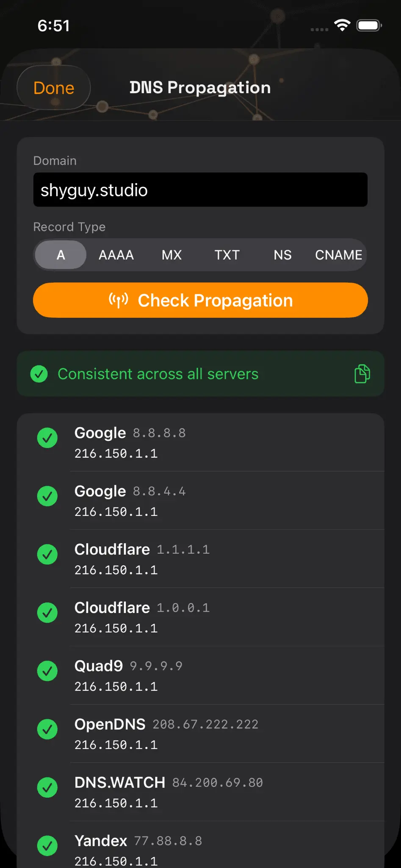Select TXT record type segment

pos(227,255)
